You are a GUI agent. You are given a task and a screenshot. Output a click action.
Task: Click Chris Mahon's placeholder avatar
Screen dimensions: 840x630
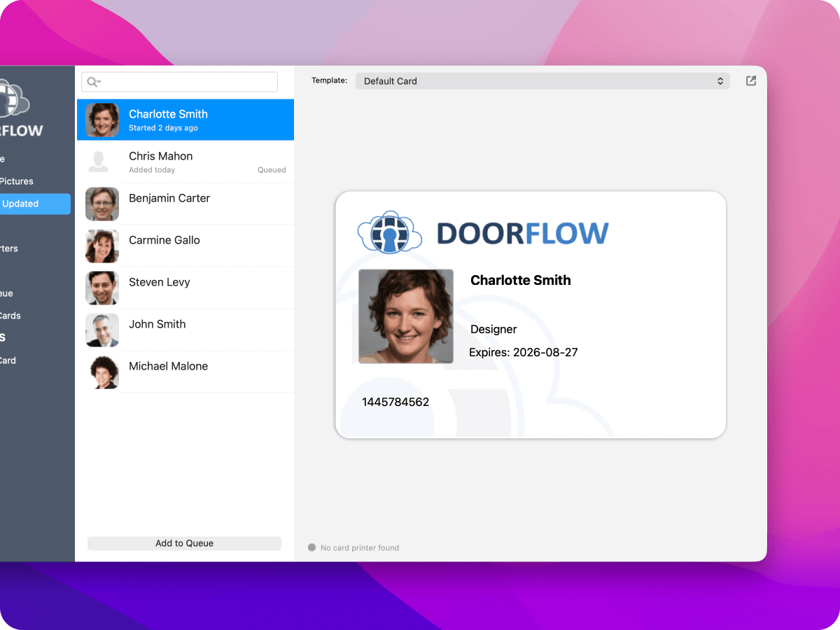[x=99, y=162]
